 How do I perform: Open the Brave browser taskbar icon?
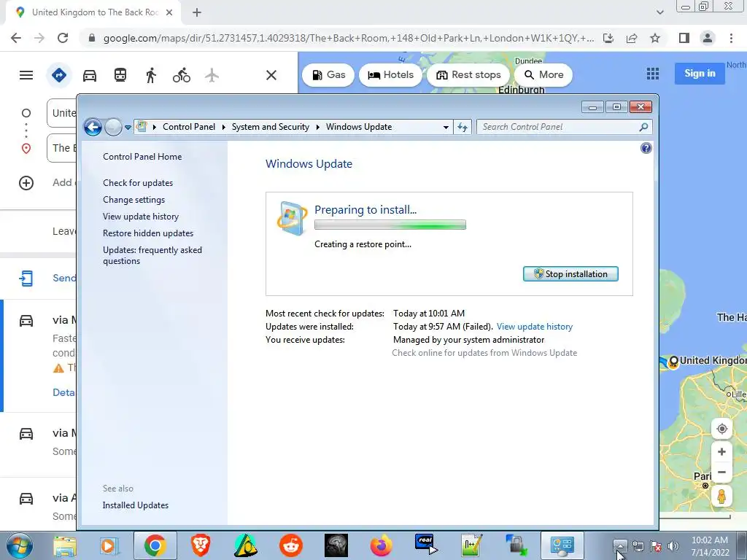pos(201,545)
